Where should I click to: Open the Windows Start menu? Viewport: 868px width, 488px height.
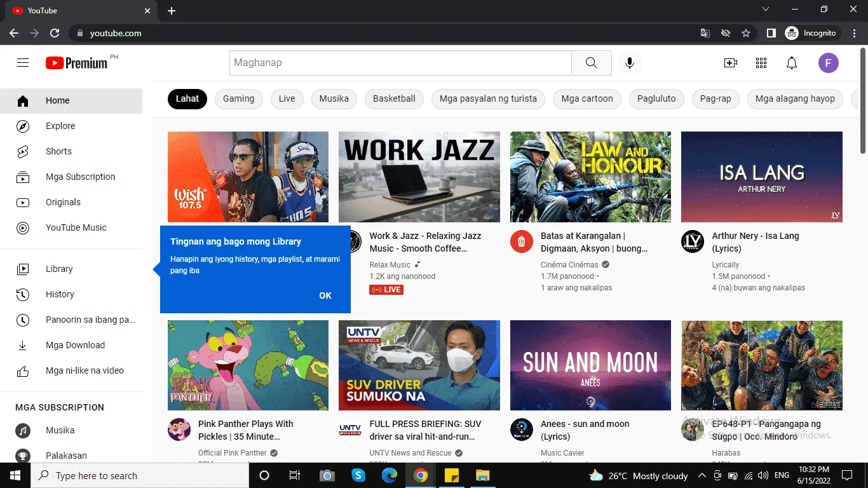[x=15, y=475]
